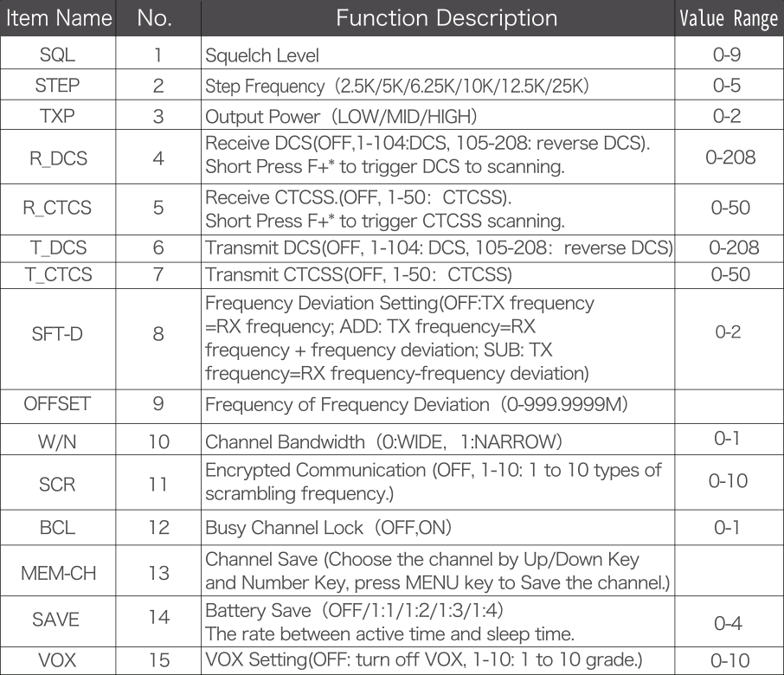Click the "Encrypted Communication" description text
Image resolution: width=784 pixels, height=675 pixels.
pyautogui.click(x=433, y=481)
